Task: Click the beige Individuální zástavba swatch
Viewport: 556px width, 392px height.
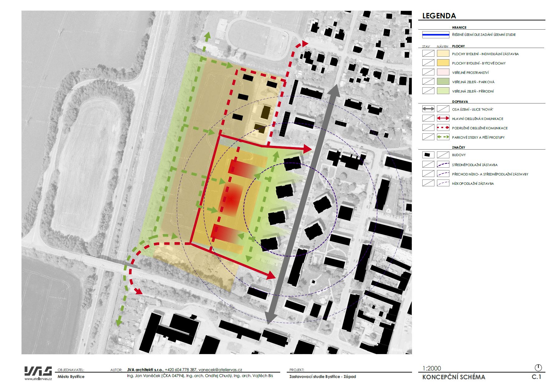Action: pyautogui.click(x=443, y=54)
